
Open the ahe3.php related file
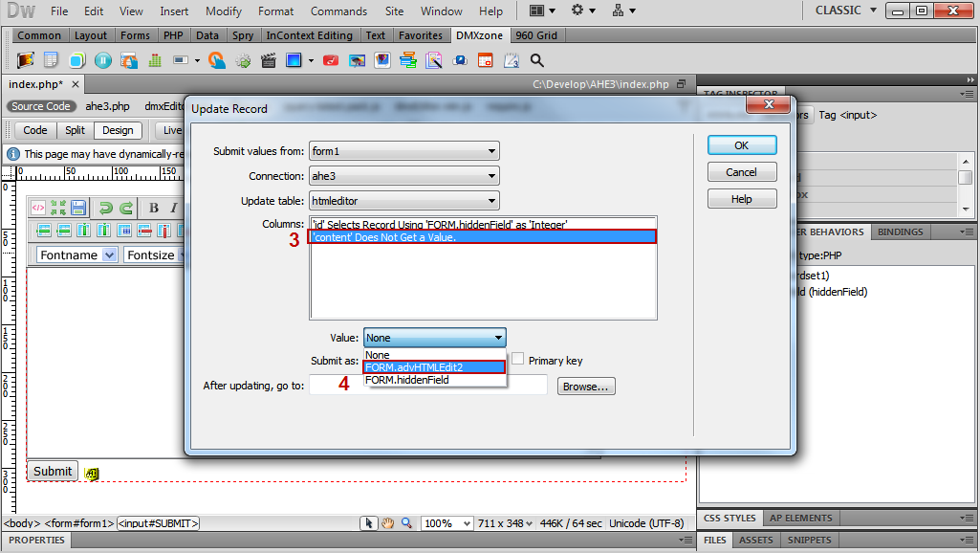pyautogui.click(x=107, y=106)
